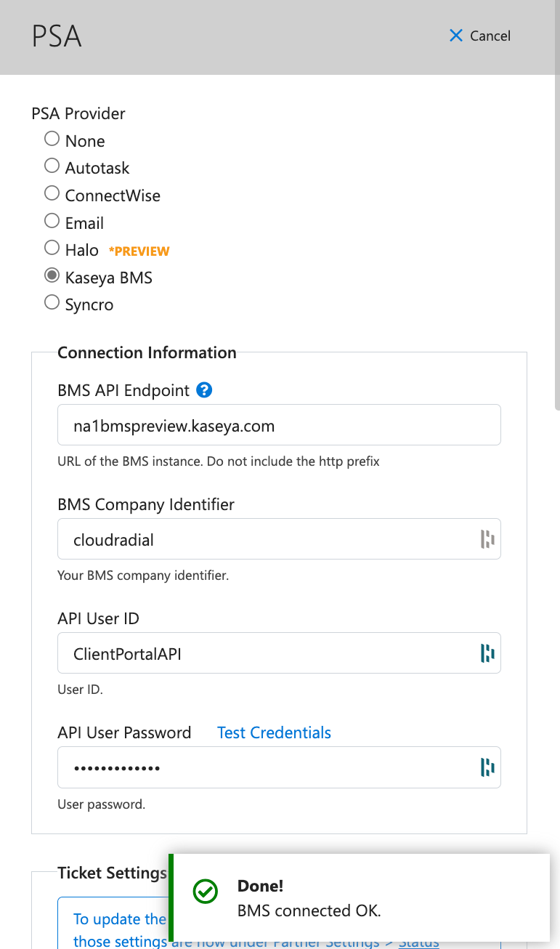Click the X icon beside Cancel

[x=456, y=36]
